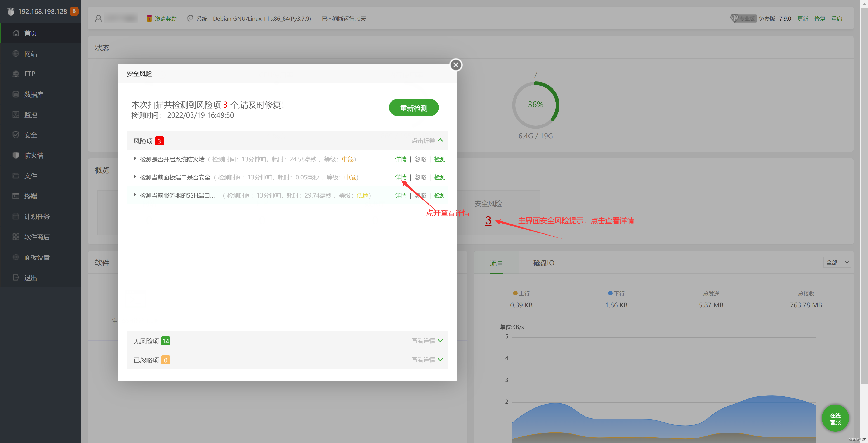Open 网站 in the sidebar
The height and width of the screenshot is (443, 868).
click(41, 53)
